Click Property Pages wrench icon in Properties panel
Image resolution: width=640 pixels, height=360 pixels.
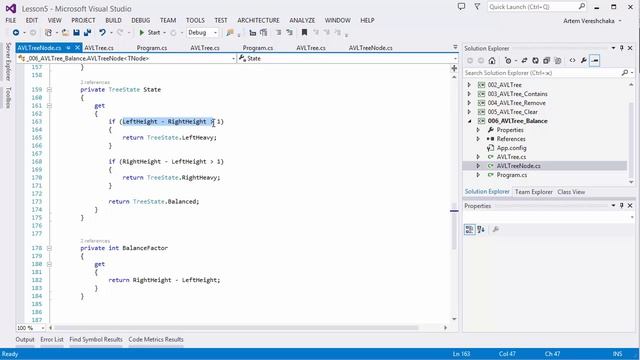coord(496,229)
